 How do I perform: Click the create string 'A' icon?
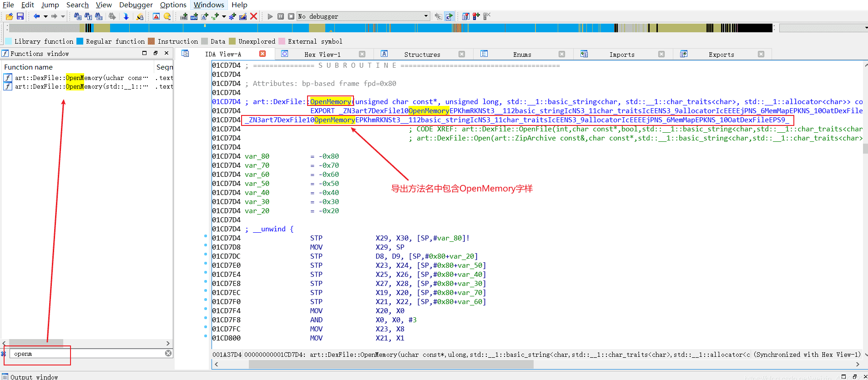(205, 16)
